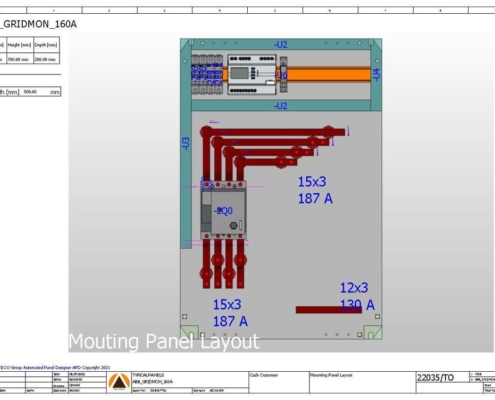Click 'Mounting Panel Layout' in title block

331,375
